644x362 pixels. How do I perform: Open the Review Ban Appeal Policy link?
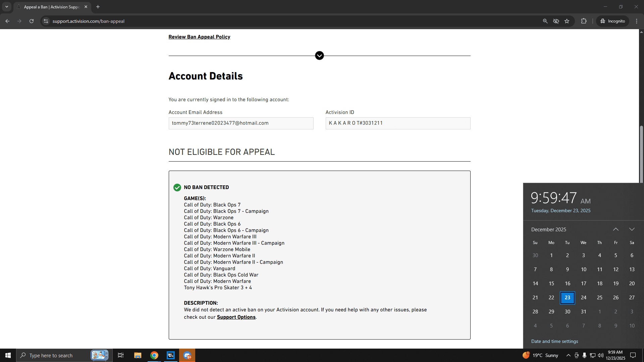(199, 37)
